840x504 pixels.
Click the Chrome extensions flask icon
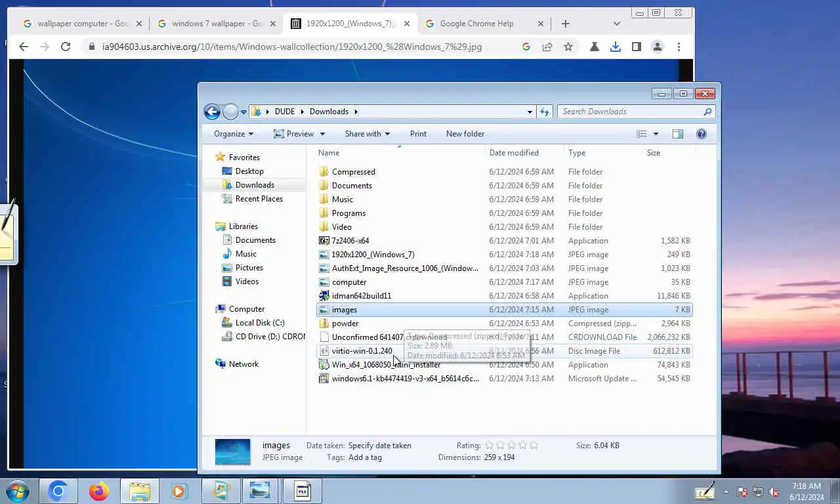(595, 47)
